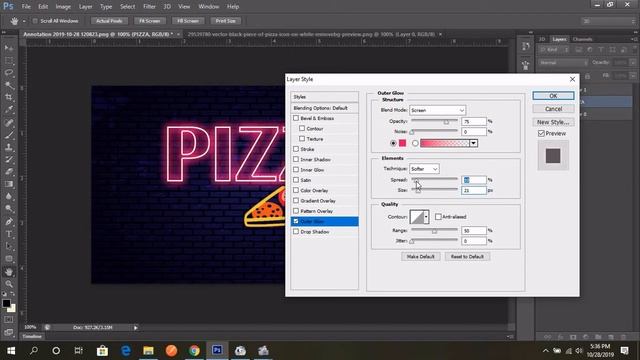Click the Size value input field
Viewport: 640px width, 360px height.
pos(474,190)
